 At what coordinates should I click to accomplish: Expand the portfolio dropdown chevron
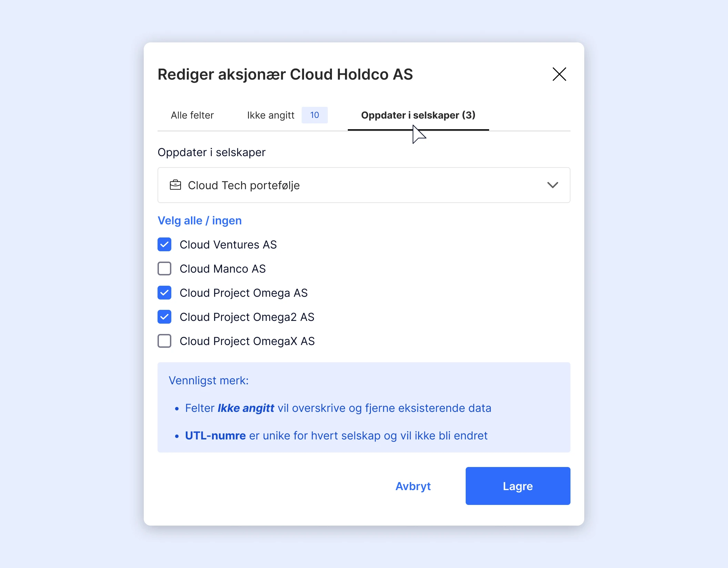pos(553,185)
